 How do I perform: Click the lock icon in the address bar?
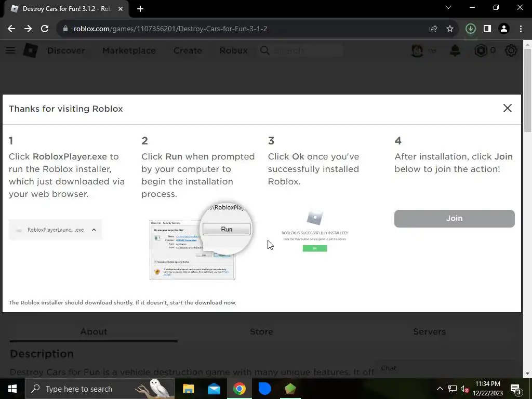coord(65,29)
